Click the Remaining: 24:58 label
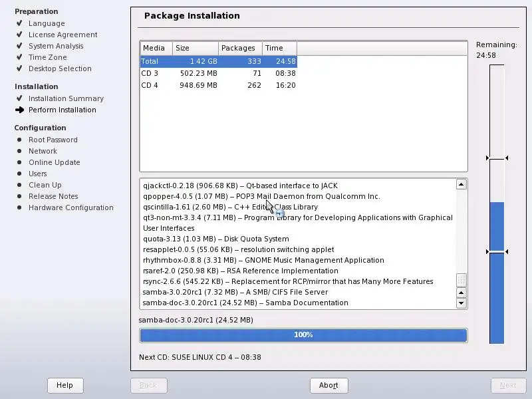Viewport: 532px width, 399px height. 496,50
